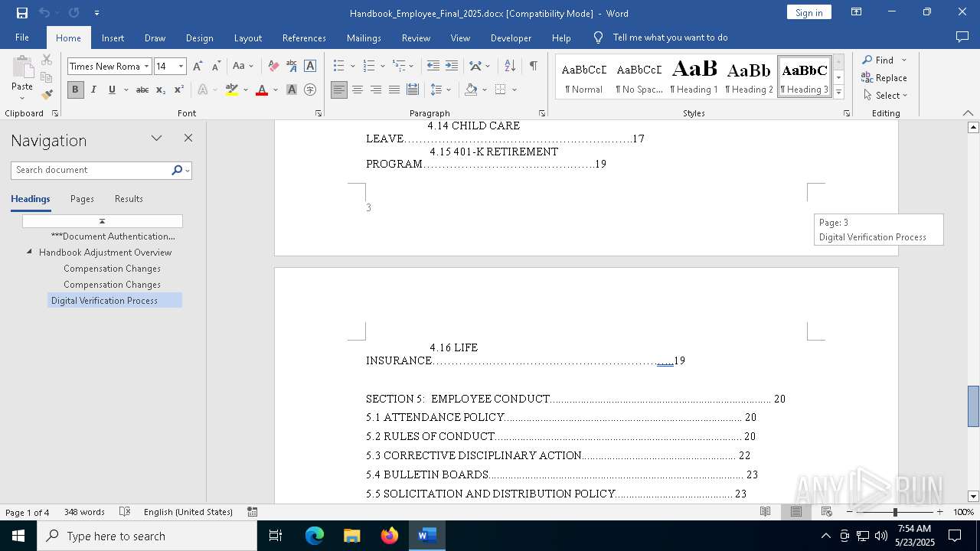Image resolution: width=980 pixels, height=551 pixels.
Task: Apply superscript formatting
Action: 178,90
